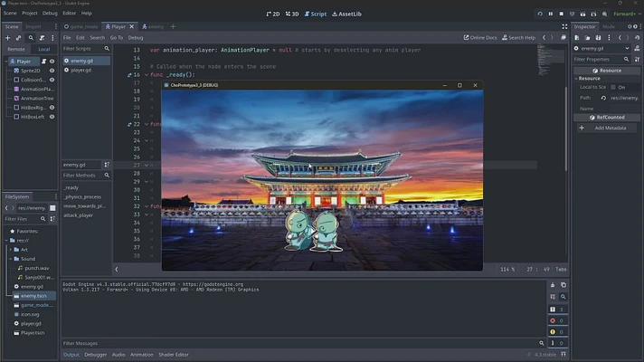Copy the Output log selection
Screen dimensions: 644x362
[563, 285]
